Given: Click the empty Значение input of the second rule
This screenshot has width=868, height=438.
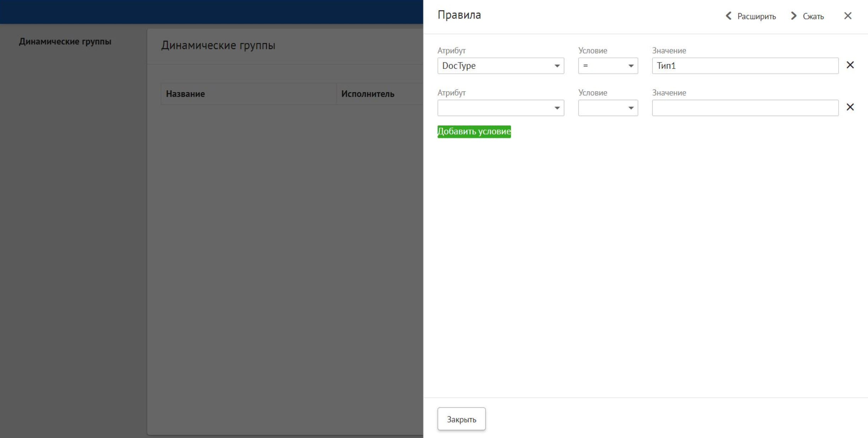Looking at the screenshot, I should [x=745, y=108].
